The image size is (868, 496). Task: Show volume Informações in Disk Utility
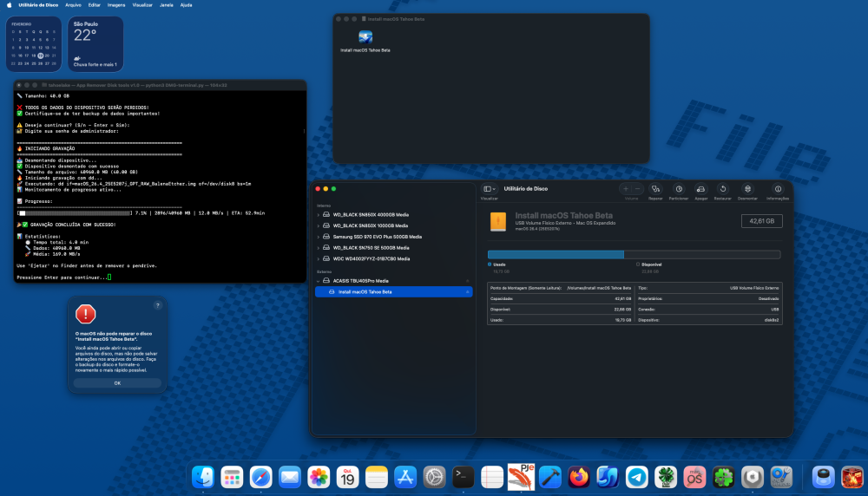pyautogui.click(x=778, y=189)
